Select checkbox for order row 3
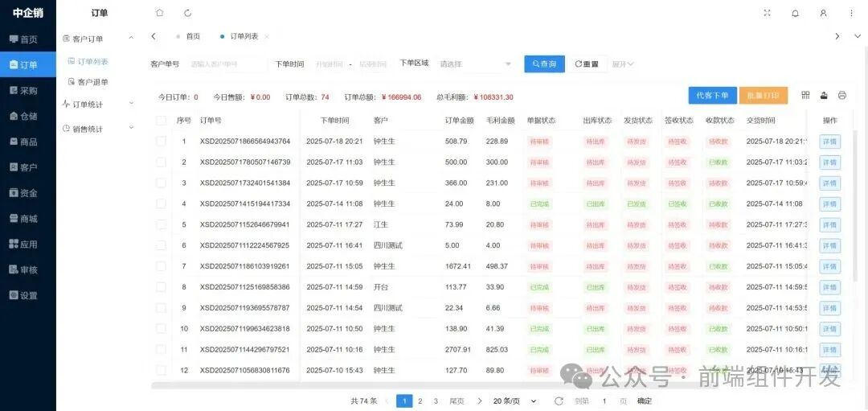Image resolution: width=868 pixels, height=411 pixels. coord(161,183)
